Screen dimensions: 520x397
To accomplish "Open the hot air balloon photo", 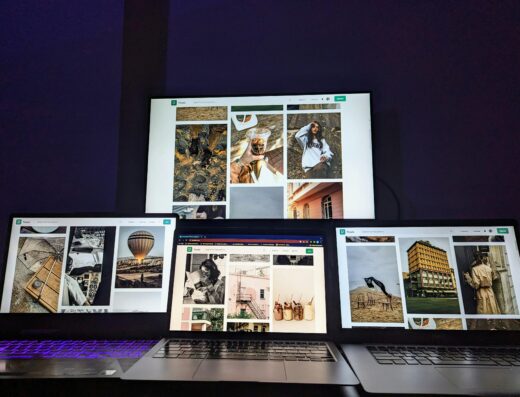I will [140, 257].
